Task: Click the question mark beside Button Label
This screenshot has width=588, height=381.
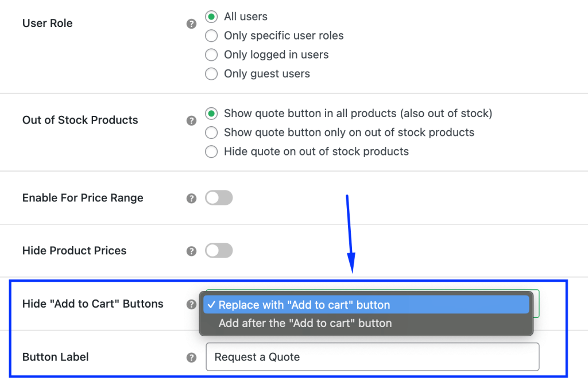Action: pyautogui.click(x=191, y=357)
